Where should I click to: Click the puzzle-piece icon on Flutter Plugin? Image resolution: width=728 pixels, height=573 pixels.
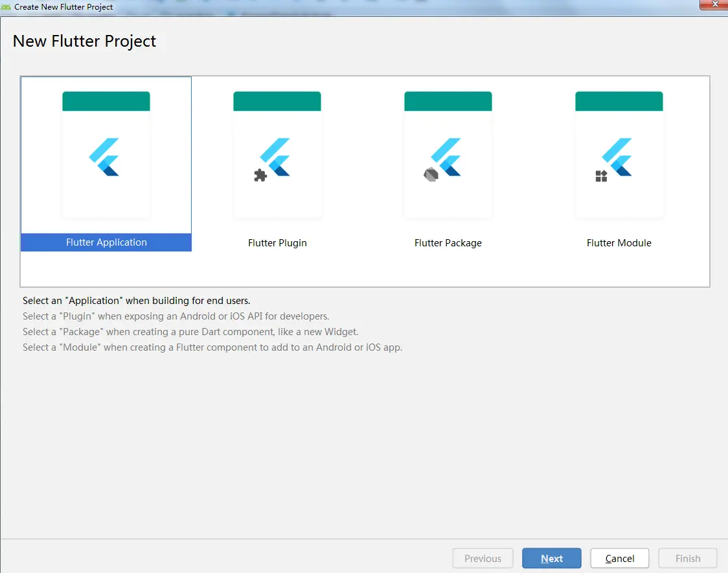pyautogui.click(x=260, y=175)
